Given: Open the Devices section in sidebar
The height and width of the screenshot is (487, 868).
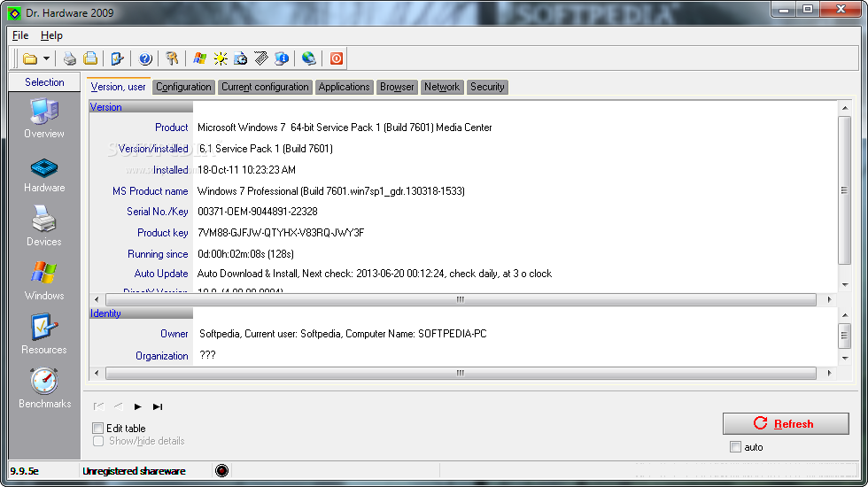Looking at the screenshot, I should tap(44, 226).
